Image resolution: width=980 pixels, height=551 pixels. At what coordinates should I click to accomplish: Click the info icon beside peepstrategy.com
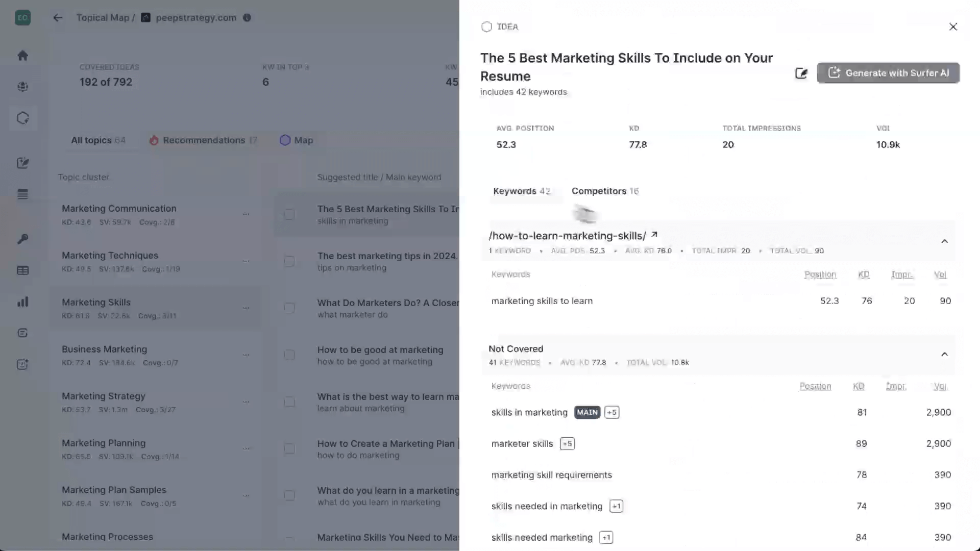247,18
